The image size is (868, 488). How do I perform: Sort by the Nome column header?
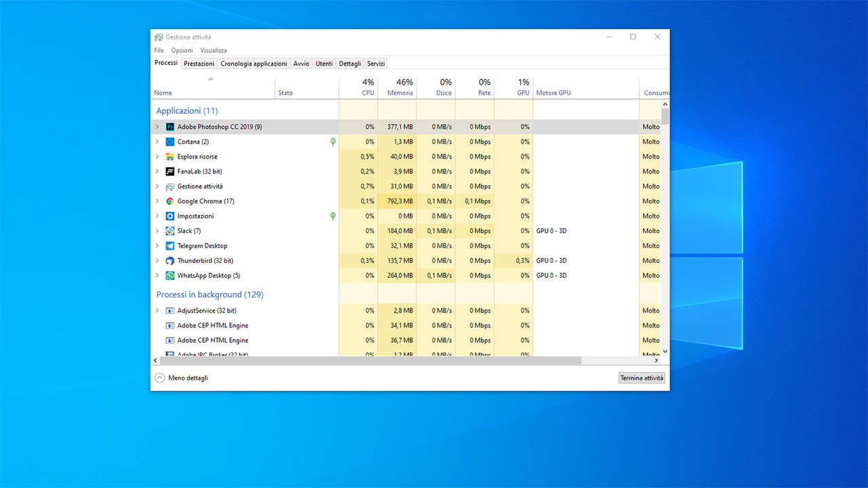(x=213, y=87)
